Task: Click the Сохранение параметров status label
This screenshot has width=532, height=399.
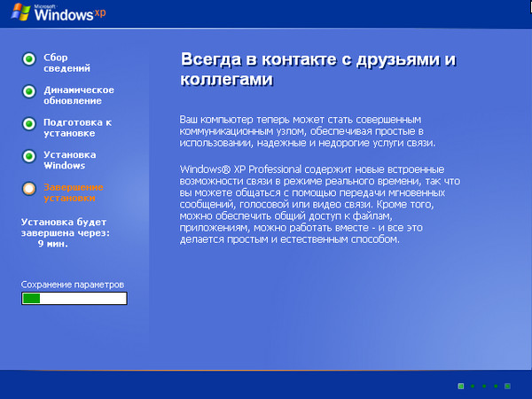Action: coord(73,285)
